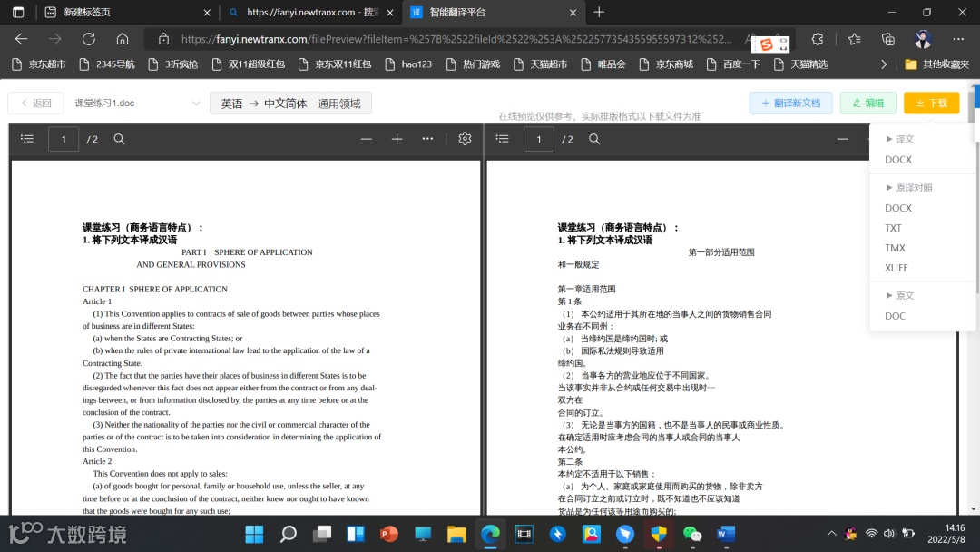Open the 其他收藏夹 folder

[x=936, y=64]
